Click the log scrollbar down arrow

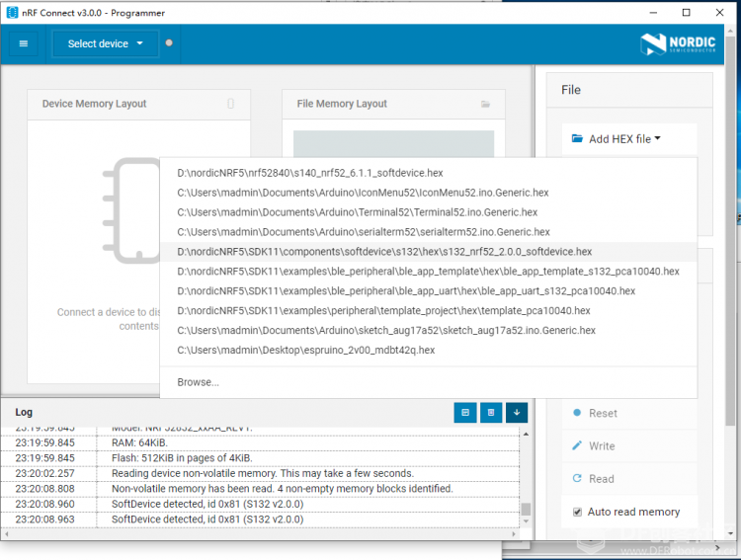pyautogui.click(x=526, y=521)
